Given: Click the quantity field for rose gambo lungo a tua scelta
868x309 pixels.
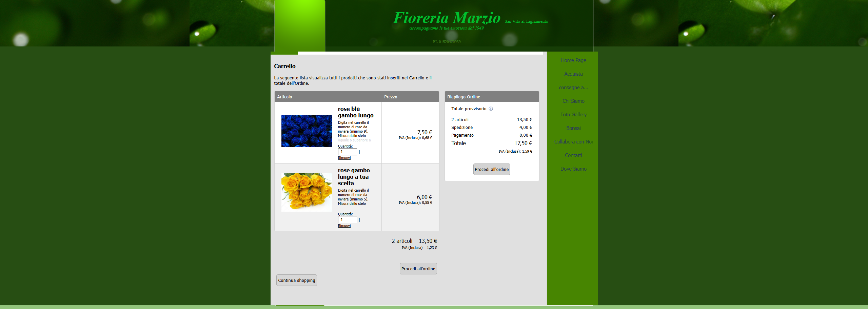Looking at the screenshot, I should [347, 220].
